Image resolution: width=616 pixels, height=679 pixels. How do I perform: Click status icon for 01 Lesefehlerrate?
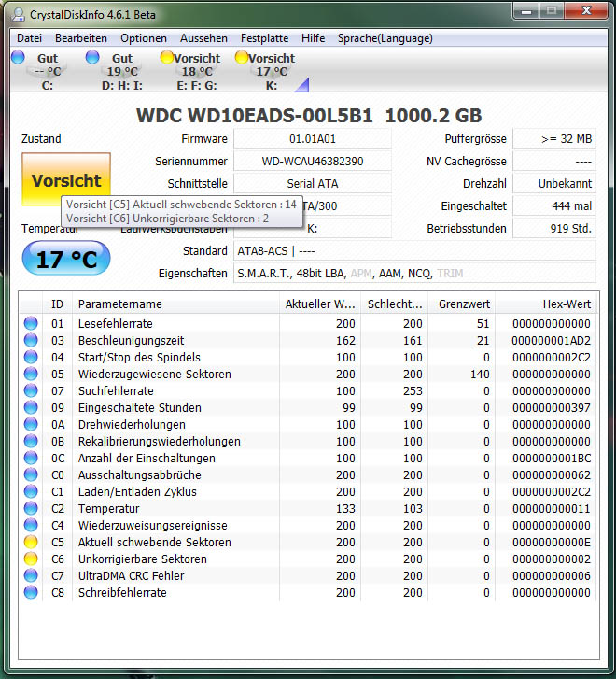pyautogui.click(x=31, y=323)
